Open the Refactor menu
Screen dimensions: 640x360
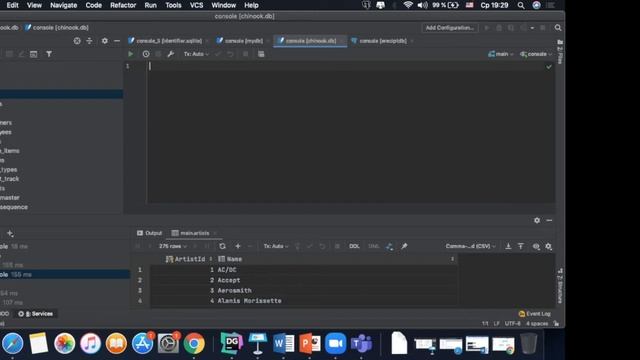(123, 5)
